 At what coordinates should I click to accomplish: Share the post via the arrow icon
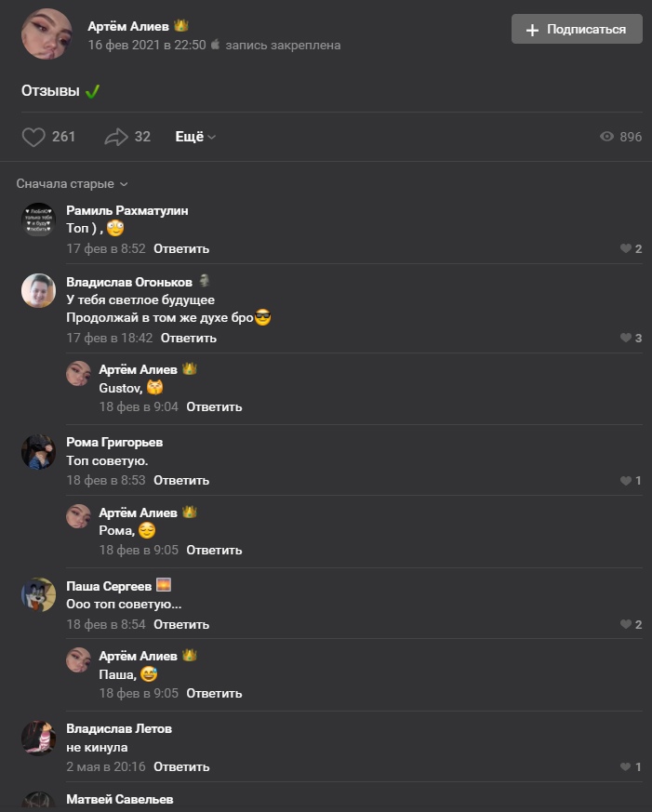point(115,138)
